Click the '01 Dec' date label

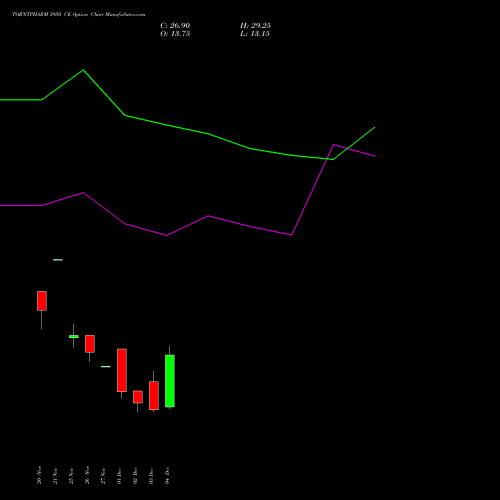point(119,476)
